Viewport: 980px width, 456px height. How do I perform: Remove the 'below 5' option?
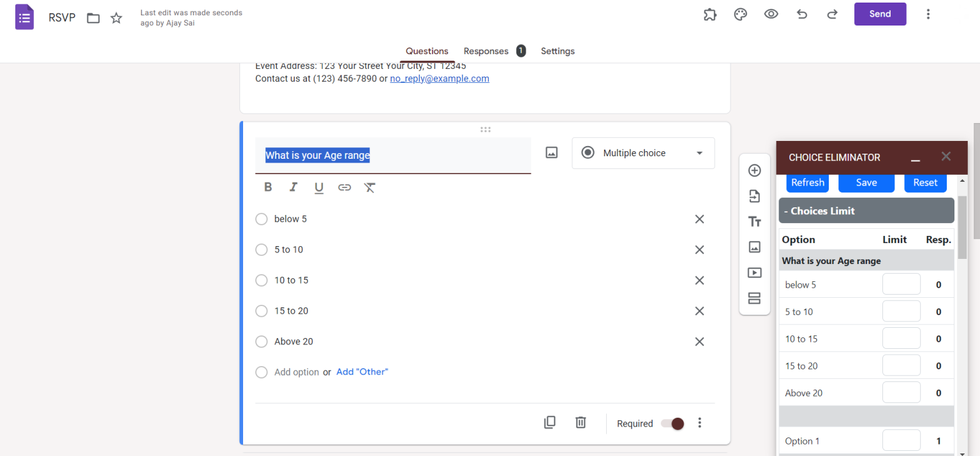[x=699, y=219]
